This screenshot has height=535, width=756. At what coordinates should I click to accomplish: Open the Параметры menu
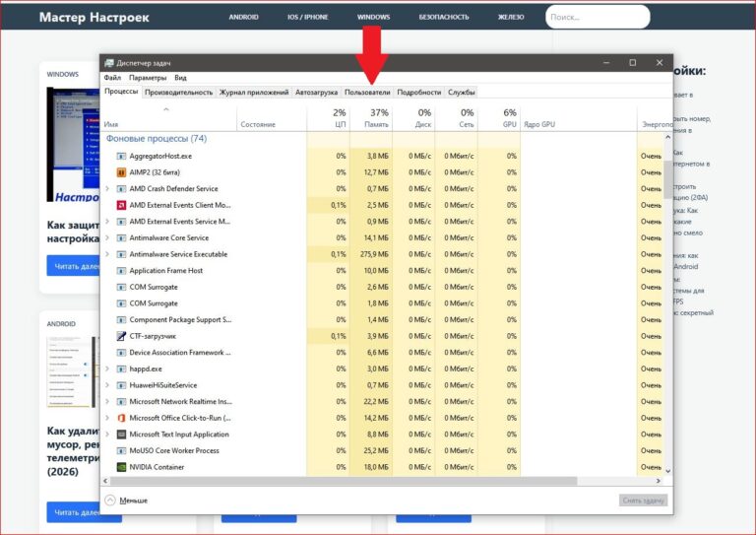tap(148, 78)
